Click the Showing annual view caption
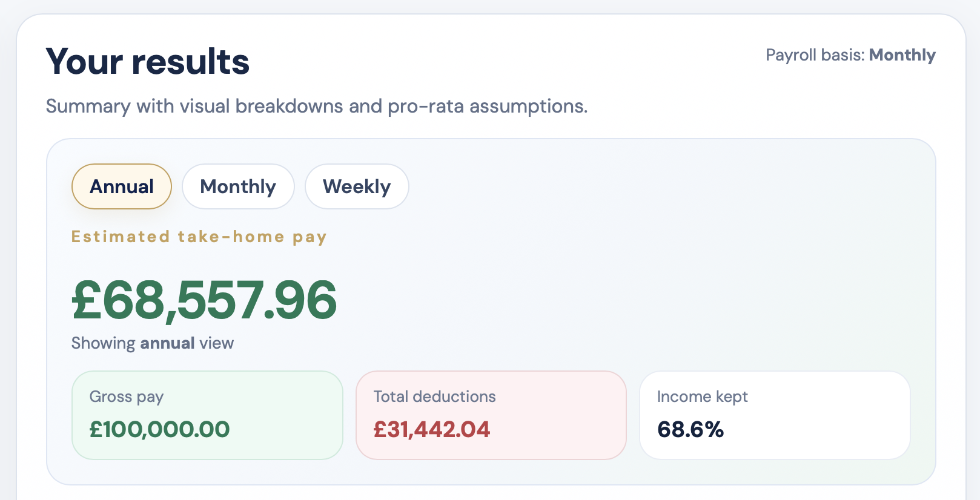Viewport: 980px width, 500px height. (153, 343)
